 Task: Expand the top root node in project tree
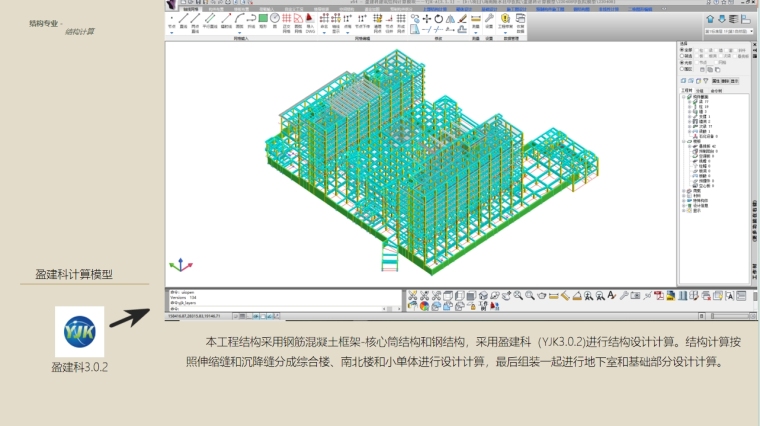click(684, 96)
